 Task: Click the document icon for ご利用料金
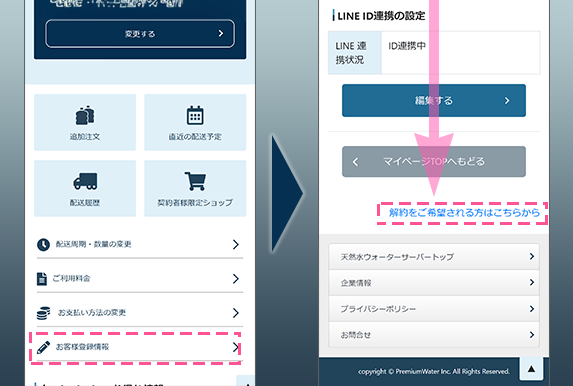tap(42, 279)
